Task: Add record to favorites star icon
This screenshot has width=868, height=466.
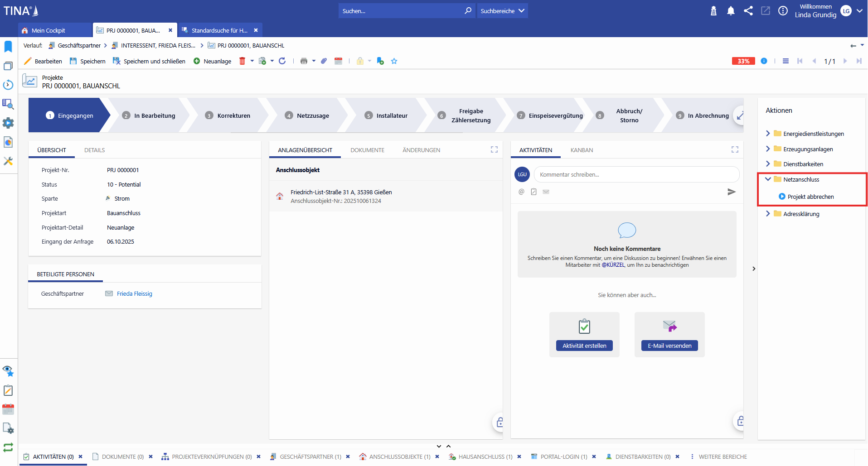Action: click(394, 61)
